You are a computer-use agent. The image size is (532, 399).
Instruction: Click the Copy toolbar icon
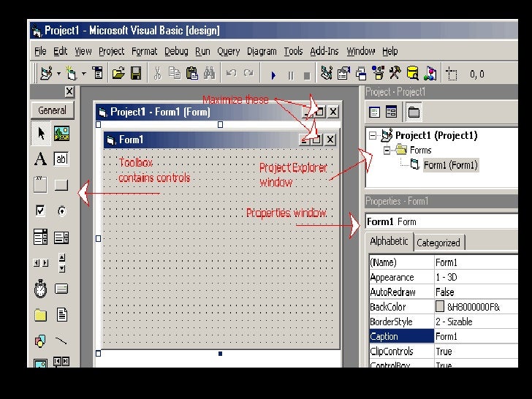click(175, 73)
